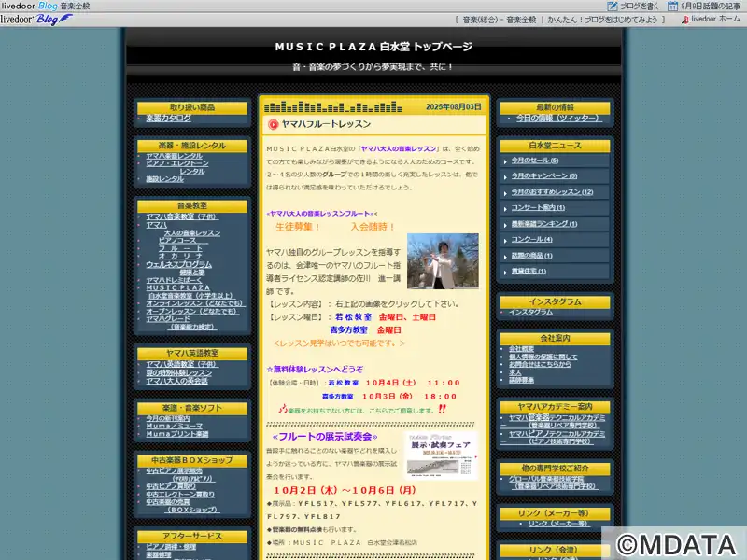Click the «フルートの展示試奏会» heading
Screen dimensions: 747x560
(x=325, y=437)
